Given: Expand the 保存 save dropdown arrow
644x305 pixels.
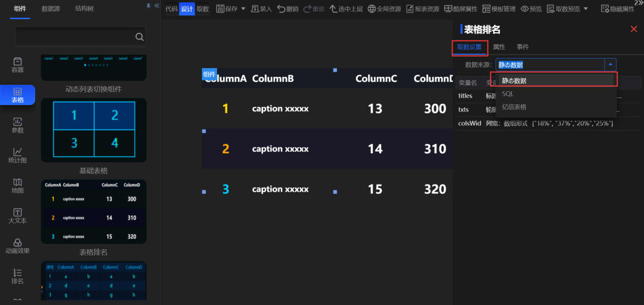Looking at the screenshot, I should (x=243, y=9).
